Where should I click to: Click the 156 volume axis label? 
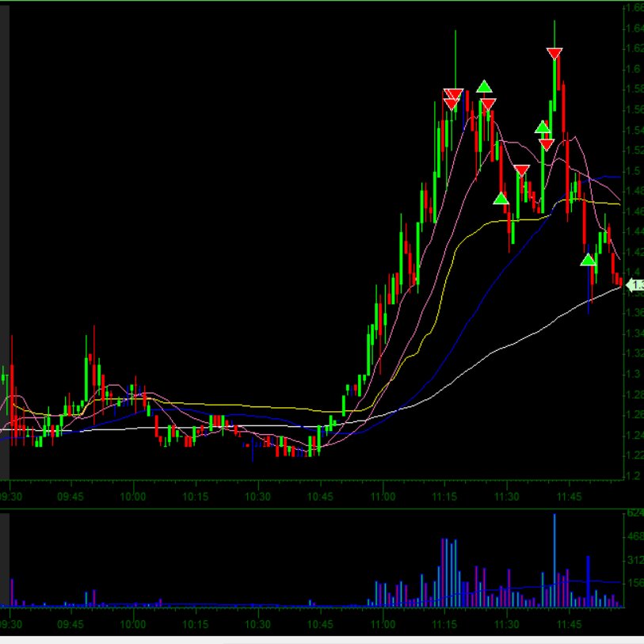[635, 583]
